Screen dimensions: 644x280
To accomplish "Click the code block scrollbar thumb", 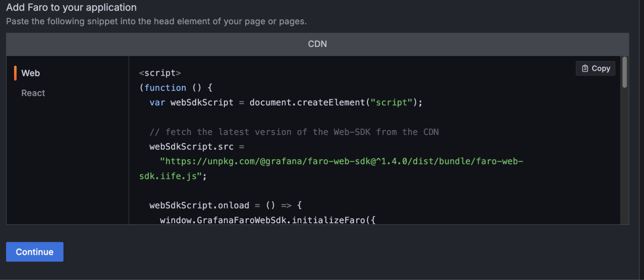I will click(x=624, y=72).
